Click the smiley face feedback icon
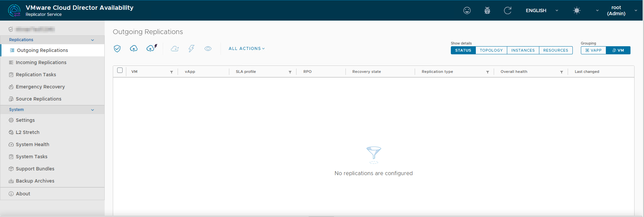The height and width of the screenshot is (217, 644). point(467,10)
